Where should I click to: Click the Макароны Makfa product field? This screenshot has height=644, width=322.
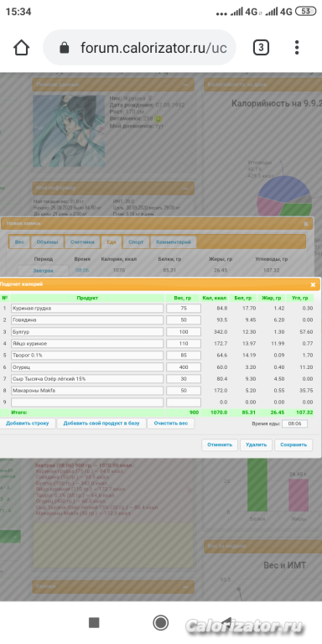click(87, 391)
